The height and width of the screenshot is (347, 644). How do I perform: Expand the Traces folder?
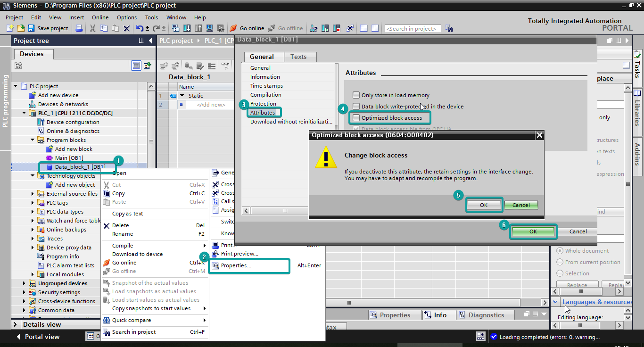point(33,239)
